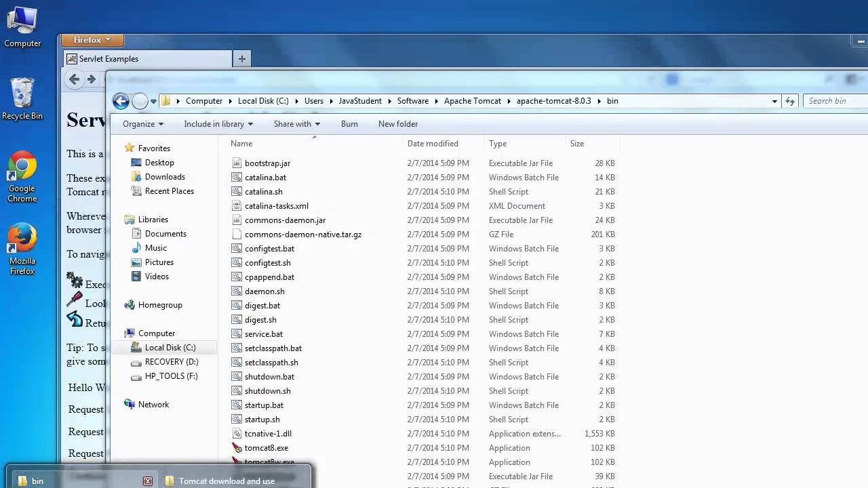
Task: Switch to the Servlet Examples Firefox tab
Action: [148, 59]
